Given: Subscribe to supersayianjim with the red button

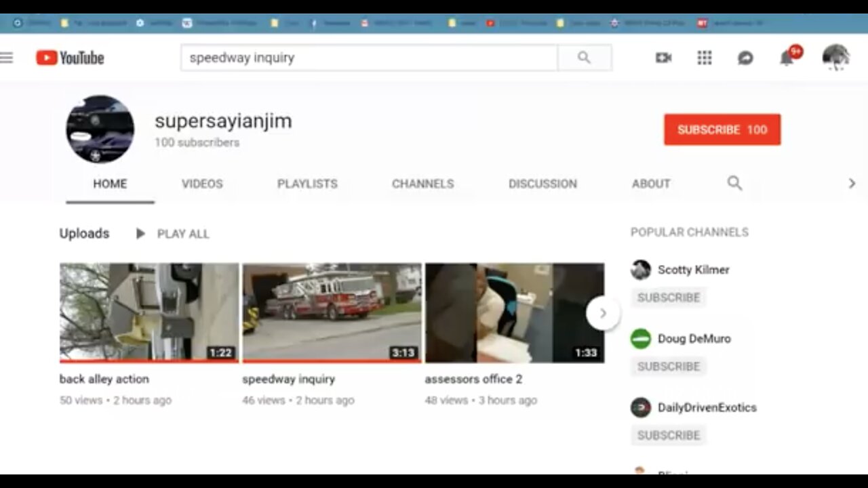Looking at the screenshot, I should pyautogui.click(x=722, y=129).
